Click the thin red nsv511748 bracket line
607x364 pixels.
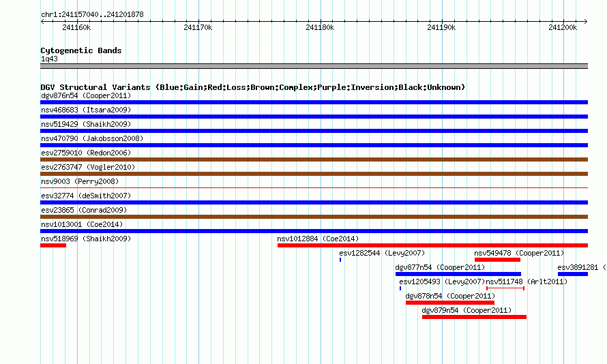505,288
